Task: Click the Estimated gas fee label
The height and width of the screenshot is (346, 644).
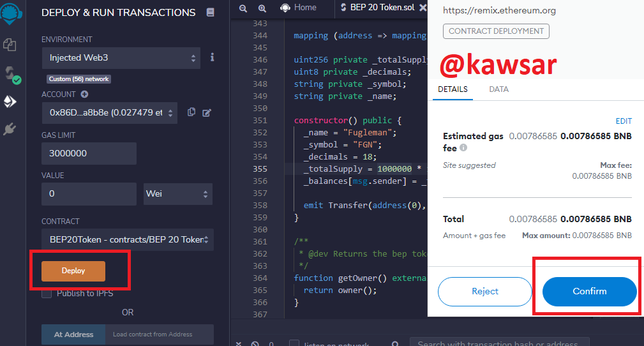Action: (473, 142)
